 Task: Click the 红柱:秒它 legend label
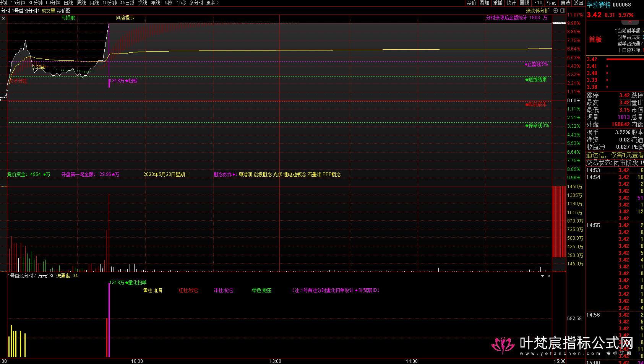(188, 291)
